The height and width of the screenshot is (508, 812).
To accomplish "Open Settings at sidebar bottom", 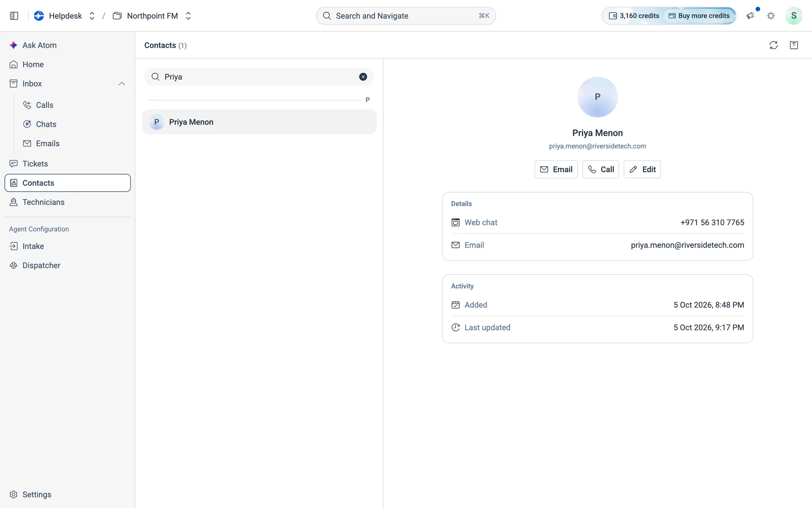I will pyautogui.click(x=67, y=495).
